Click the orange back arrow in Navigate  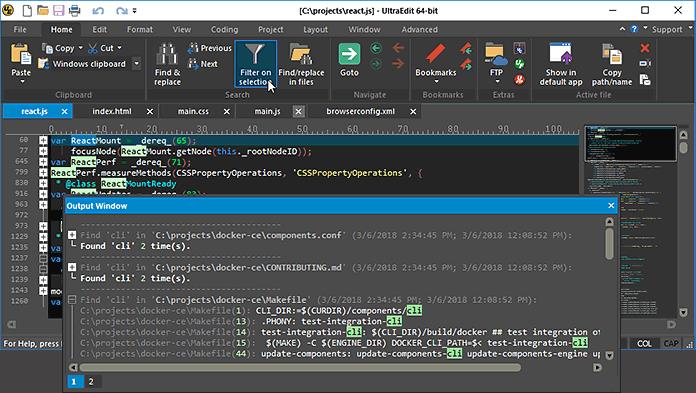[398, 47]
